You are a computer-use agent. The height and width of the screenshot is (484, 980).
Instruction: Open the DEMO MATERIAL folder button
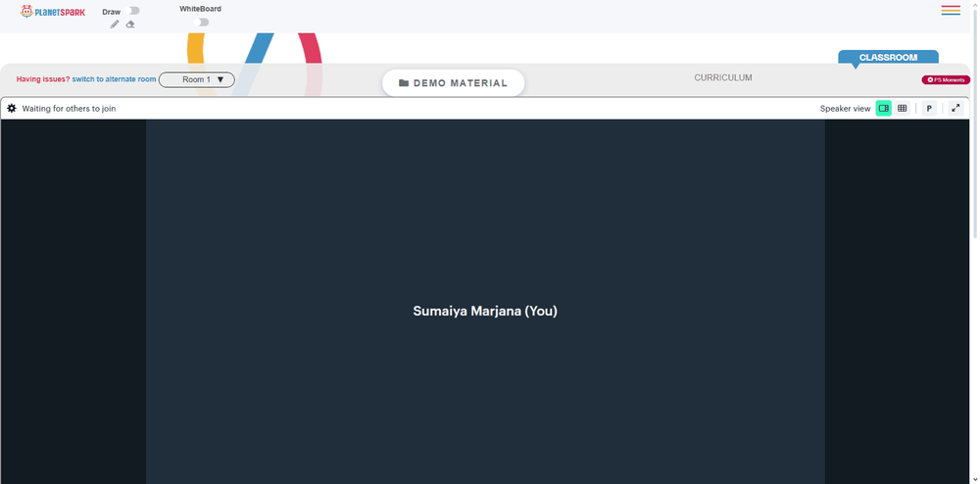pyautogui.click(x=453, y=83)
